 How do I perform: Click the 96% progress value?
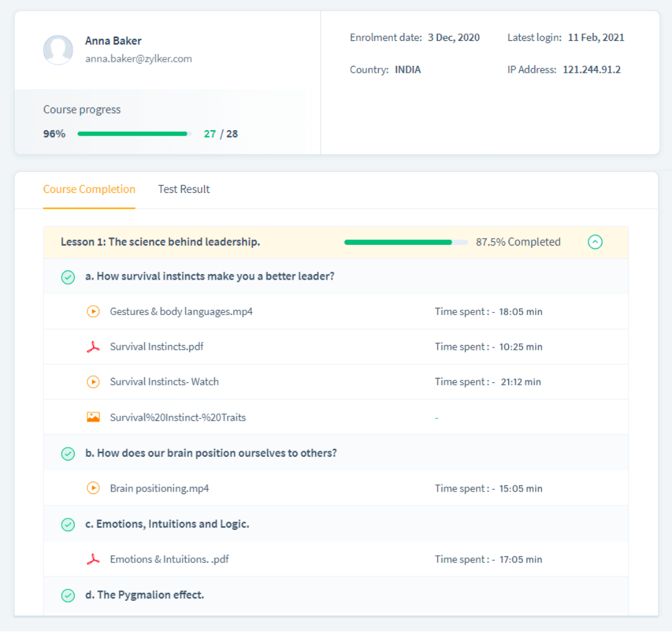point(54,134)
